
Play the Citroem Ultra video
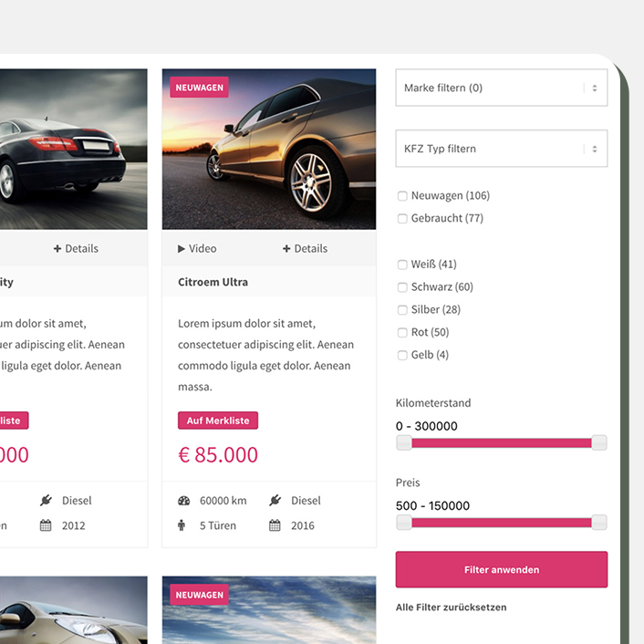pyautogui.click(x=197, y=248)
